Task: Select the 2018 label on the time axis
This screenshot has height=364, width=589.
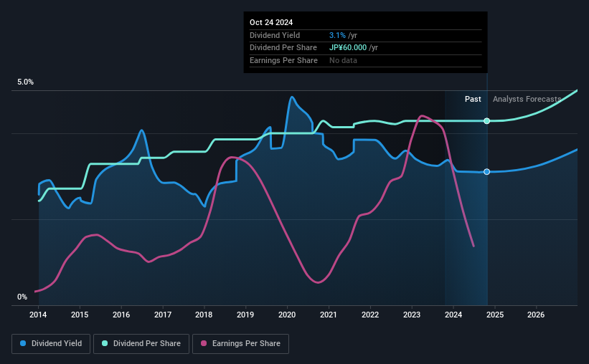Action: tap(204, 315)
